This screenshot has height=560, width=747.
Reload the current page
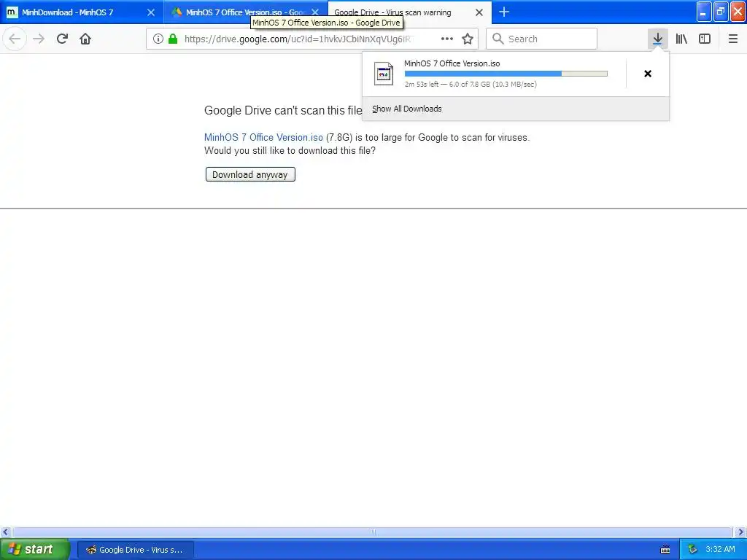(62, 39)
